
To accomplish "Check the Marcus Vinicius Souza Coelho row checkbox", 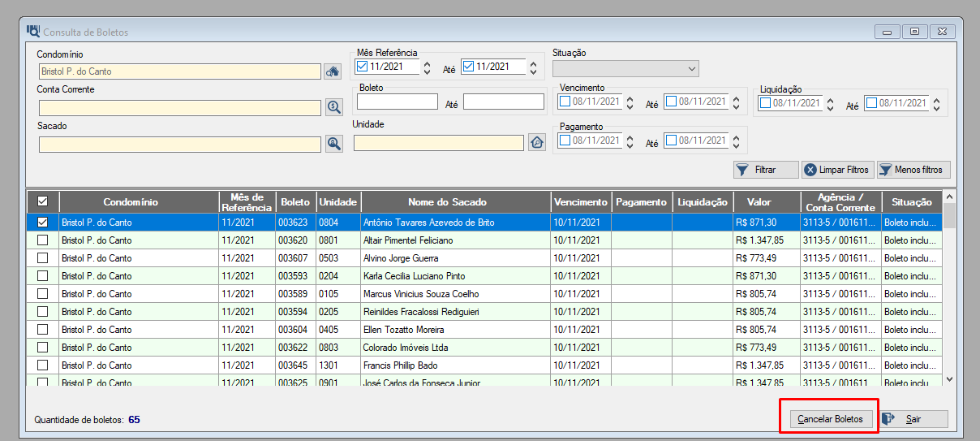I will coord(43,293).
